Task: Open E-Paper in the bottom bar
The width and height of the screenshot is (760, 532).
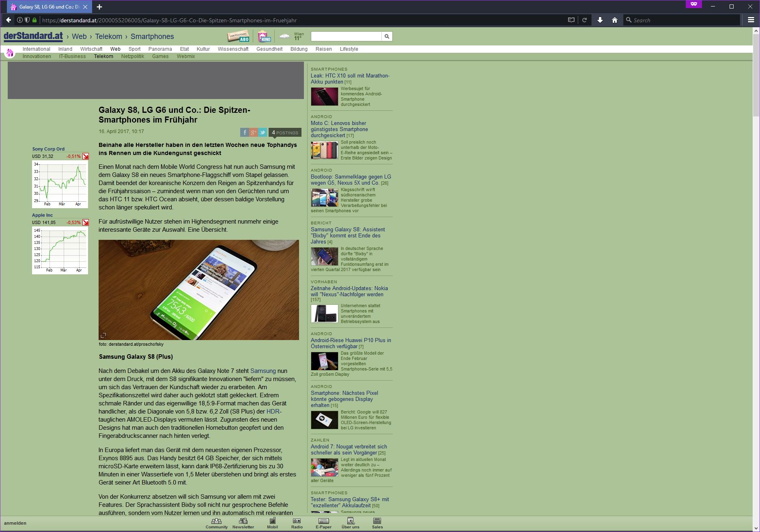Action: (x=323, y=523)
